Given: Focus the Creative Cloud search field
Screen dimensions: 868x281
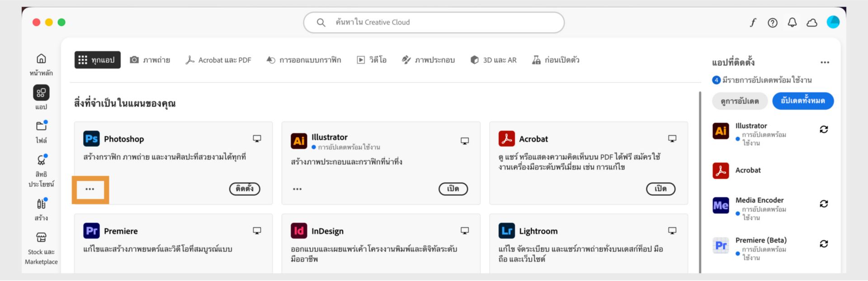Looking at the screenshot, I should pyautogui.click(x=434, y=22).
